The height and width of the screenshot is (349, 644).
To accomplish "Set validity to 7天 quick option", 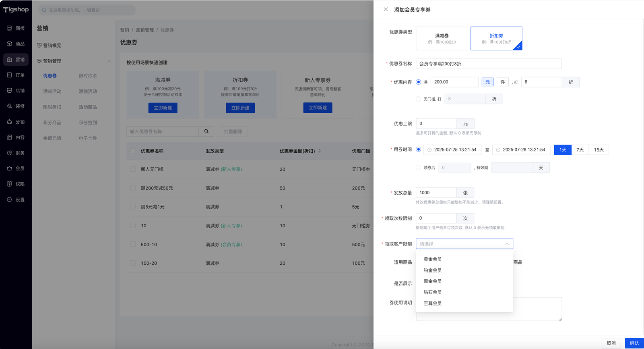I will (x=580, y=150).
